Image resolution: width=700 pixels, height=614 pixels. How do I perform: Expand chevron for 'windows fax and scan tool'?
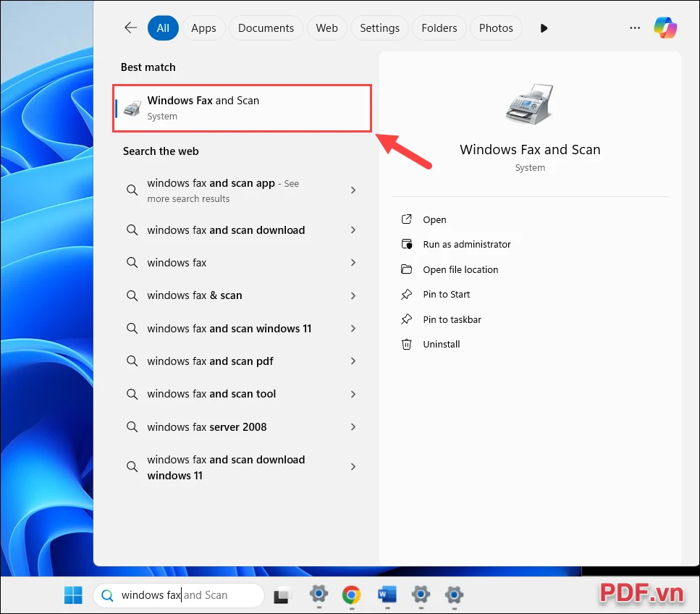[353, 395]
